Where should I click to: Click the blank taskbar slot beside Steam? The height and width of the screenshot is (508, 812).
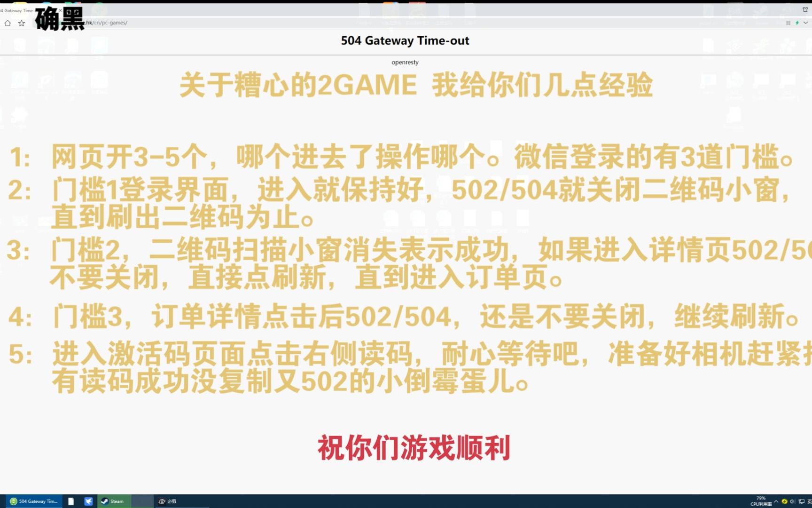(142, 501)
